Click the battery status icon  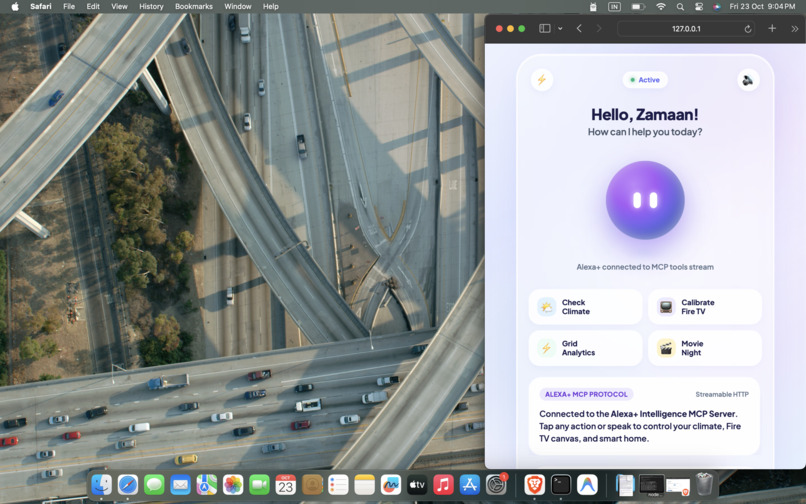[638, 7]
